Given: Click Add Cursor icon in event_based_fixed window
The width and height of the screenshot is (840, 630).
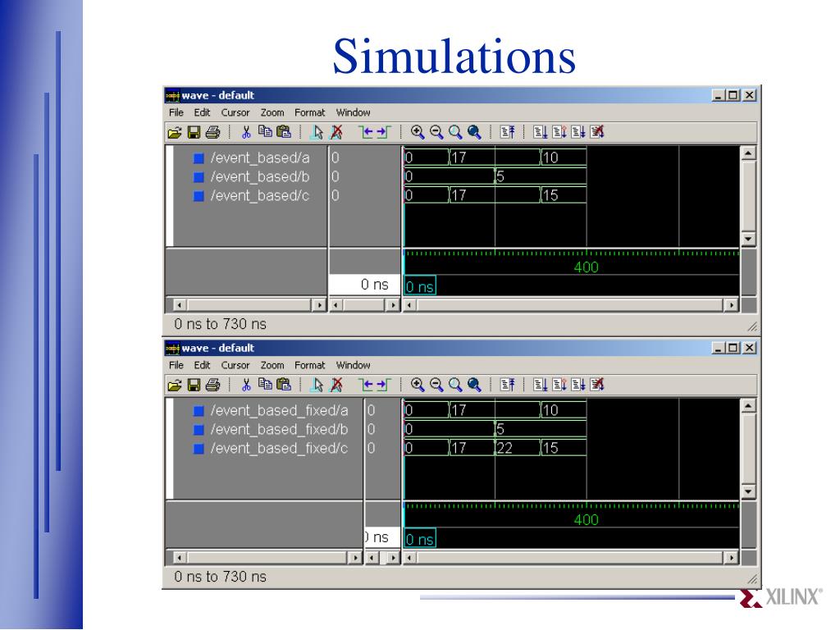Looking at the screenshot, I should (x=317, y=385).
